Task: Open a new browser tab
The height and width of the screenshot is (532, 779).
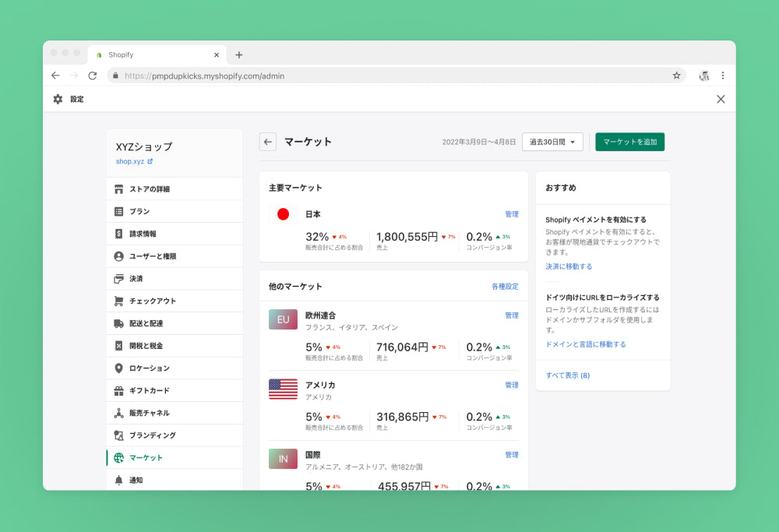Action: 239,55
